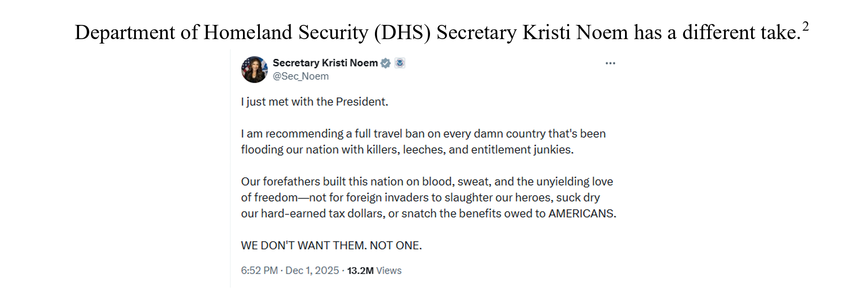Open the @Sec_Noem handle link
The image size is (868, 304).
pos(301,76)
